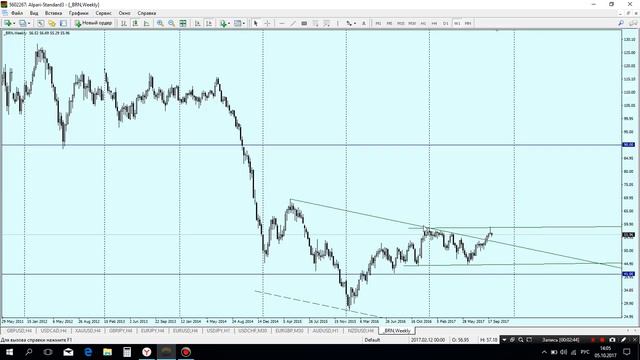
Task: Select the cursor arrow tool
Action: pyautogui.click(x=256, y=24)
